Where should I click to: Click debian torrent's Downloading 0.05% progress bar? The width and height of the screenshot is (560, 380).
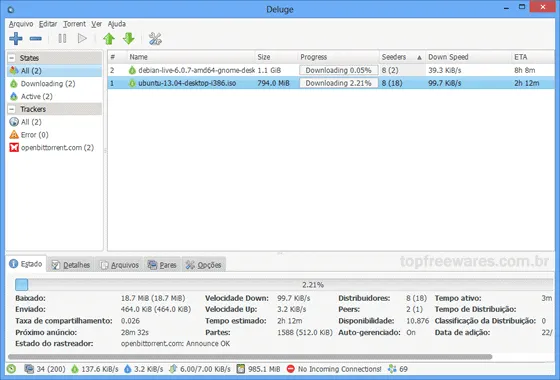[x=339, y=70]
